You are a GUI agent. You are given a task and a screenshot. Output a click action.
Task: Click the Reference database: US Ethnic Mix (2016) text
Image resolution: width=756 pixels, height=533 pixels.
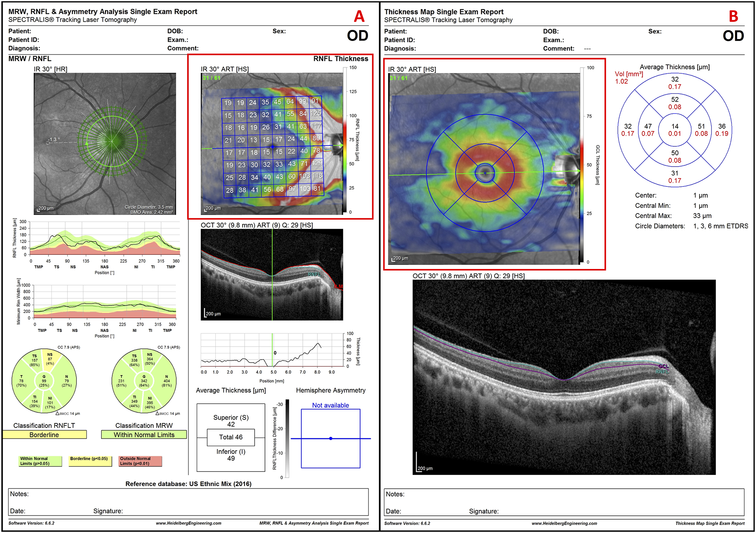click(188, 484)
